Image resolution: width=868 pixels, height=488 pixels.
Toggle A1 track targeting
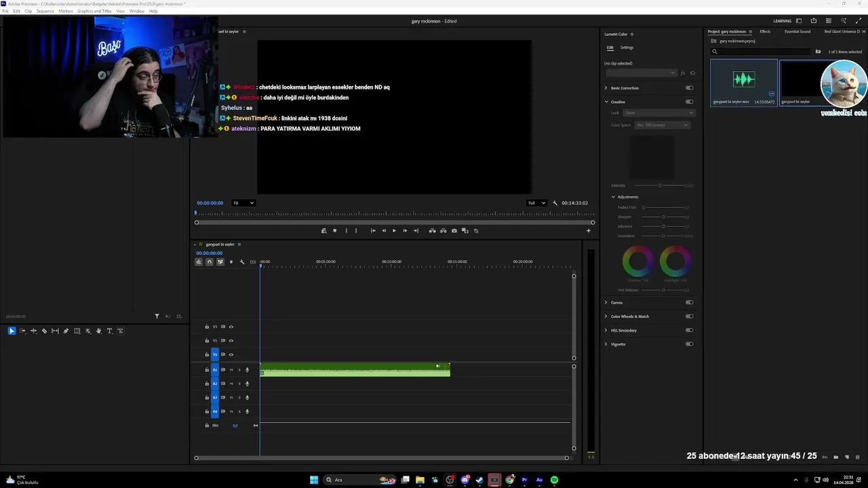tap(215, 370)
